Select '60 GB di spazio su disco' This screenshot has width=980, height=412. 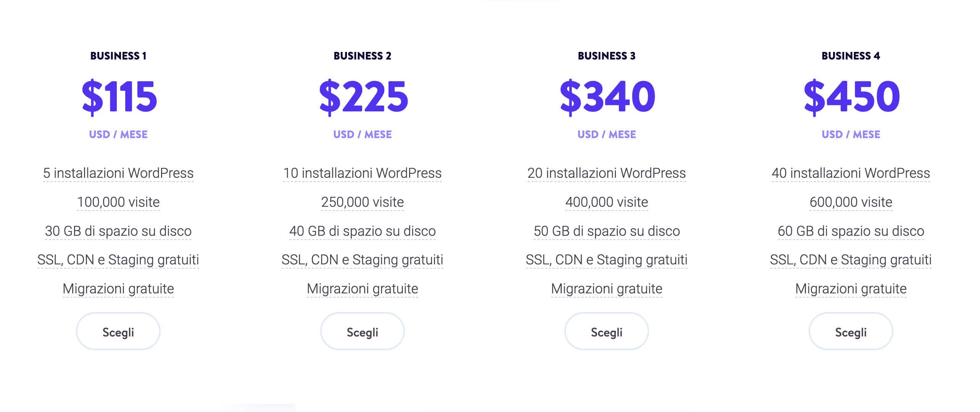pos(850,231)
